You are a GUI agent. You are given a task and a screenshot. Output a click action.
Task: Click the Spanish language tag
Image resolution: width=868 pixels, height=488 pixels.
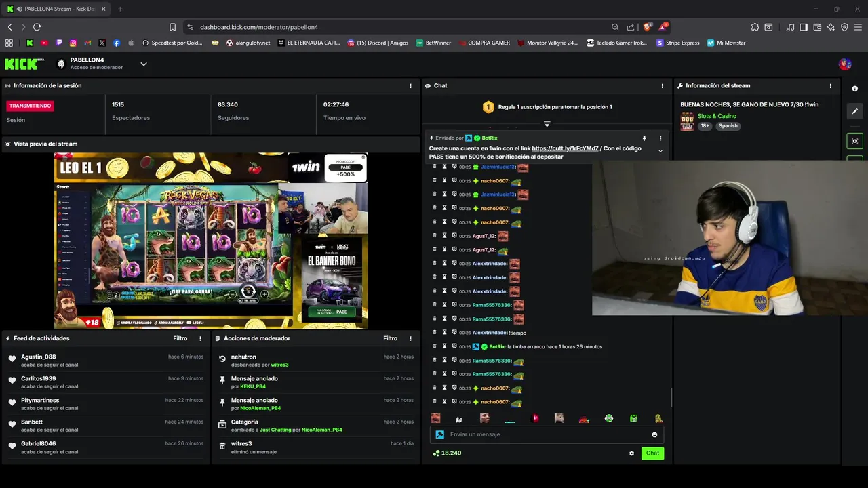(728, 126)
